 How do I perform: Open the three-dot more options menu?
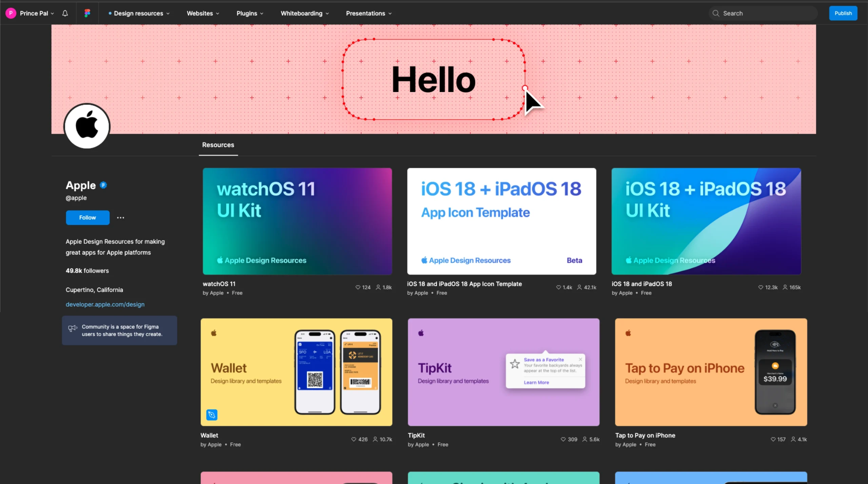[121, 218]
